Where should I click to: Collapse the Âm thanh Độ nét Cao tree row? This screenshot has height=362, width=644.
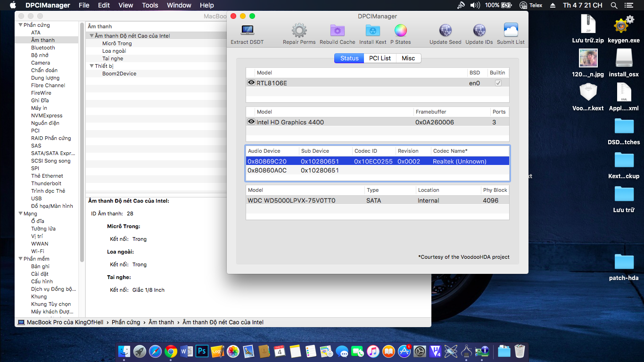[x=91, y=36]
